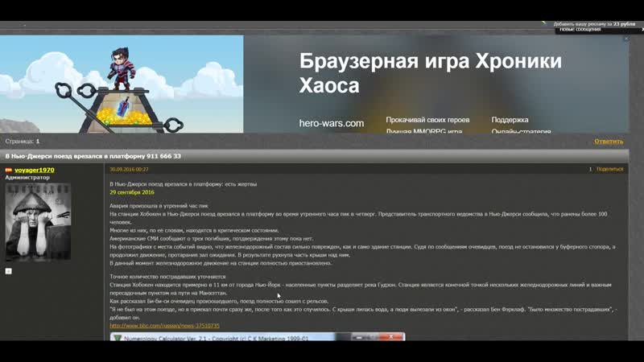Click the ad headline Браузерная игра Хроники Хаоса
Screen dimensions: 644x362
click(x=431, y=73)
